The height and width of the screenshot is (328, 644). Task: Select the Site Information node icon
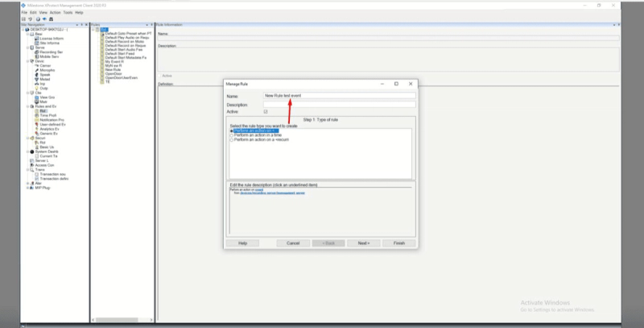point(37,44)
